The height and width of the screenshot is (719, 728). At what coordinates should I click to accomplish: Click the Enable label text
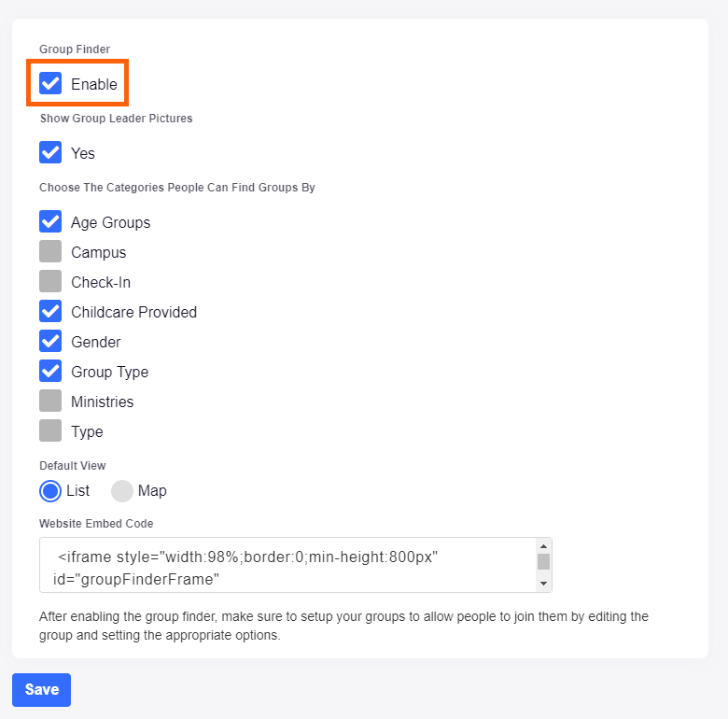(94, 84)
